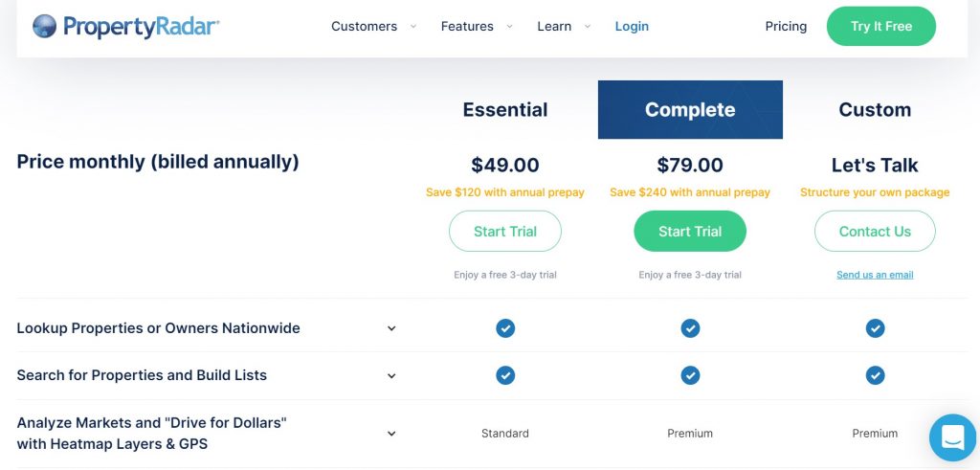980x470 pixels.
Task: Click Complete checkmark for Lookup Properties row
Action: point(690,328)
